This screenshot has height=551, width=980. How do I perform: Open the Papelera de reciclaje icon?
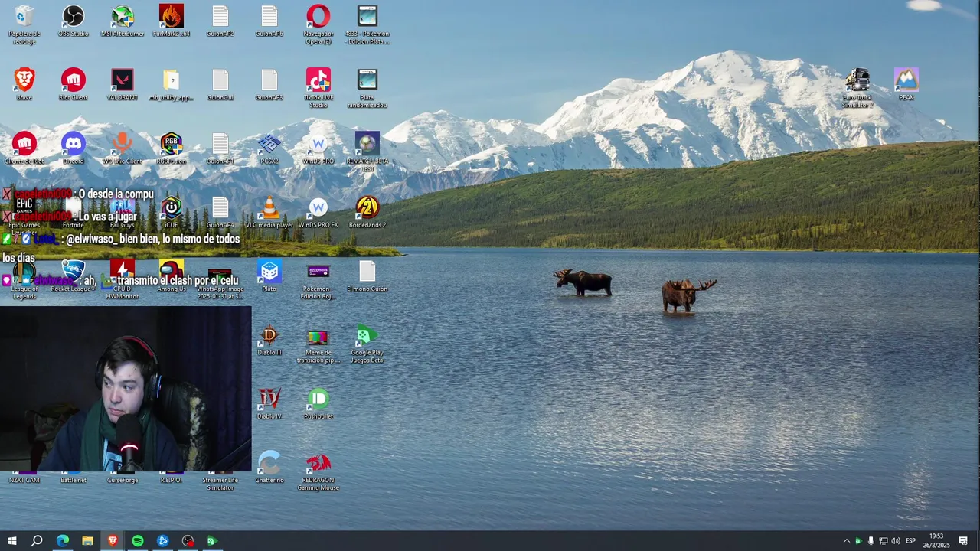pyautogui.click(x=24, y=24)
